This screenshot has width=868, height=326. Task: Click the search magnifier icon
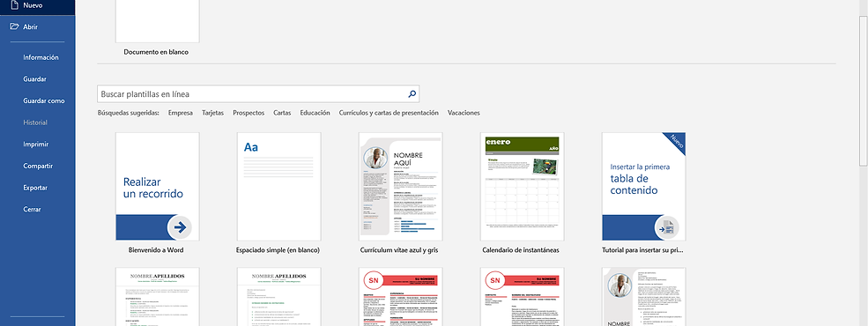coord(412,94)
